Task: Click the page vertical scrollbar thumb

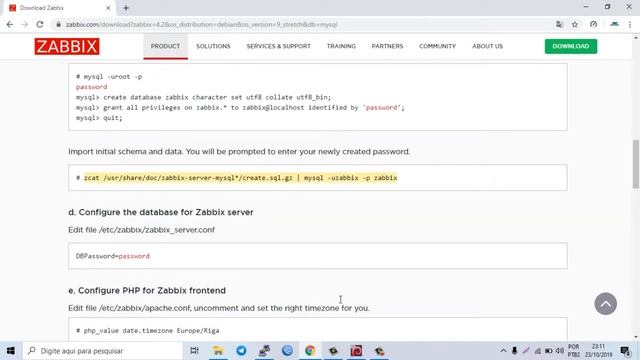Action: [636, 164]
